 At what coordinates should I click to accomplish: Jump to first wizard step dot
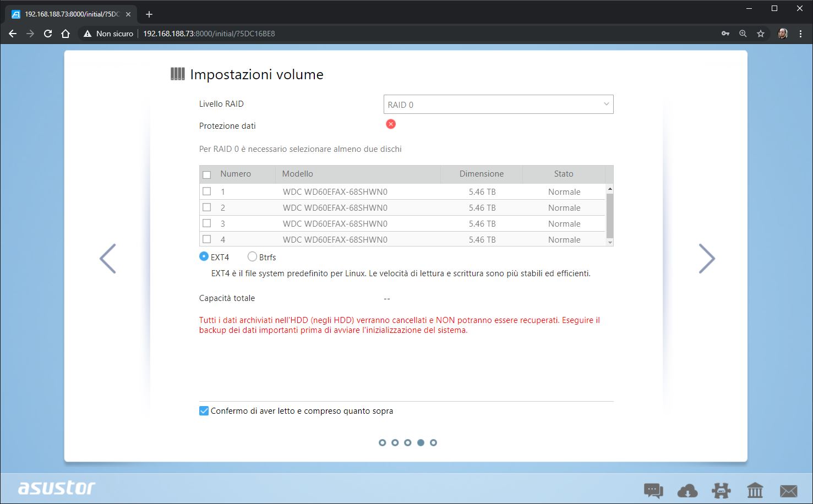[x=383, y=442]
